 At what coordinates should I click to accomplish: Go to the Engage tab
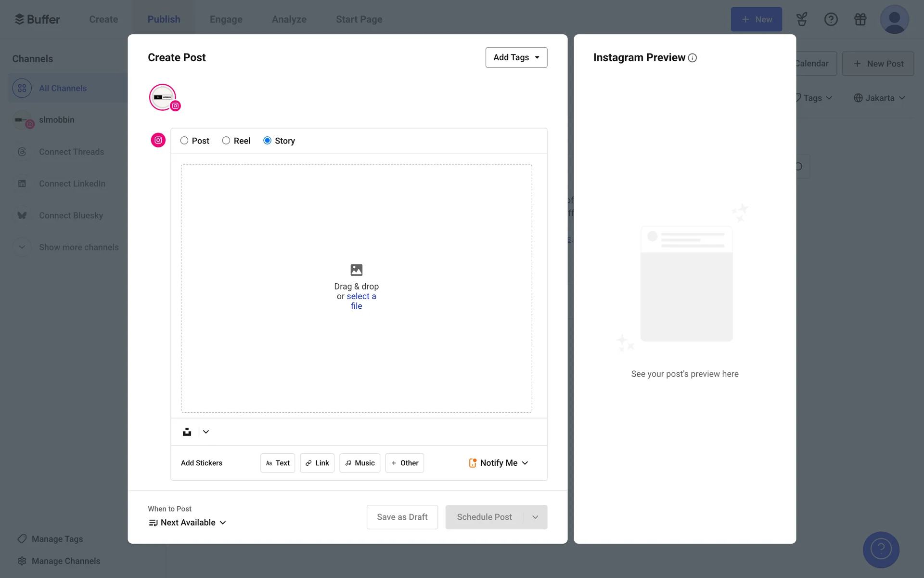click(x=226, y=19)
